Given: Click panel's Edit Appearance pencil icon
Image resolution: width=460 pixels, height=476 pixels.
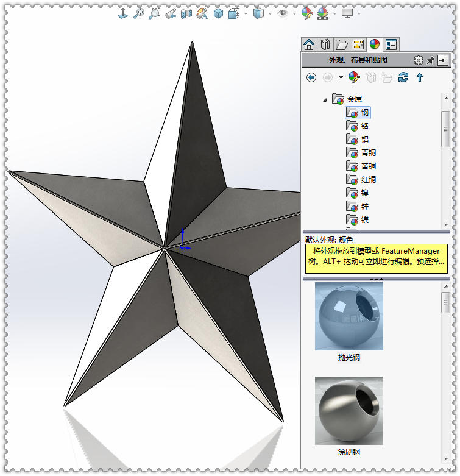Looking at the screenshot, I should (354, 78).
